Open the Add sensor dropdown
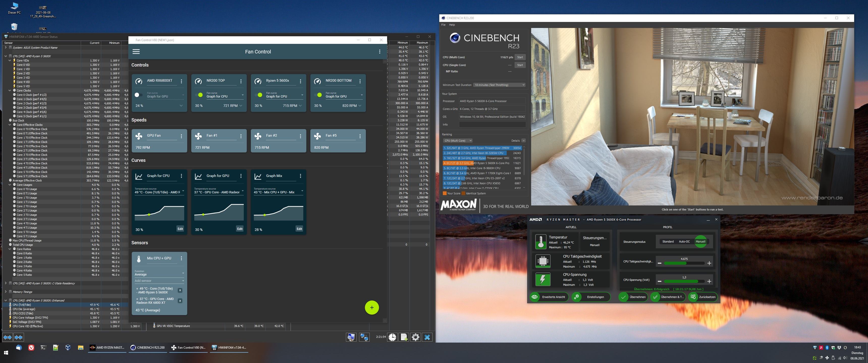 tap(159, 281)
